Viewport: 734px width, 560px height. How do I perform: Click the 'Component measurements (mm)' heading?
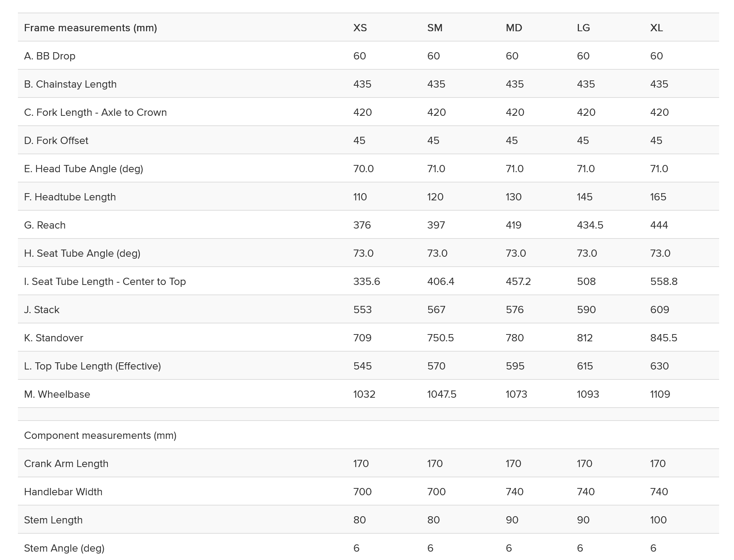[100, 435]
